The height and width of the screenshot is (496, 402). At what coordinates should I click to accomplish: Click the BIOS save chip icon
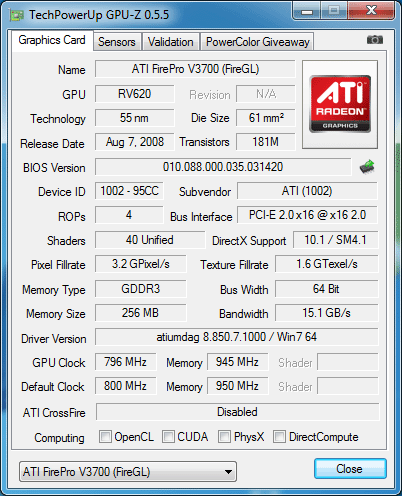(x=367, y=167)
